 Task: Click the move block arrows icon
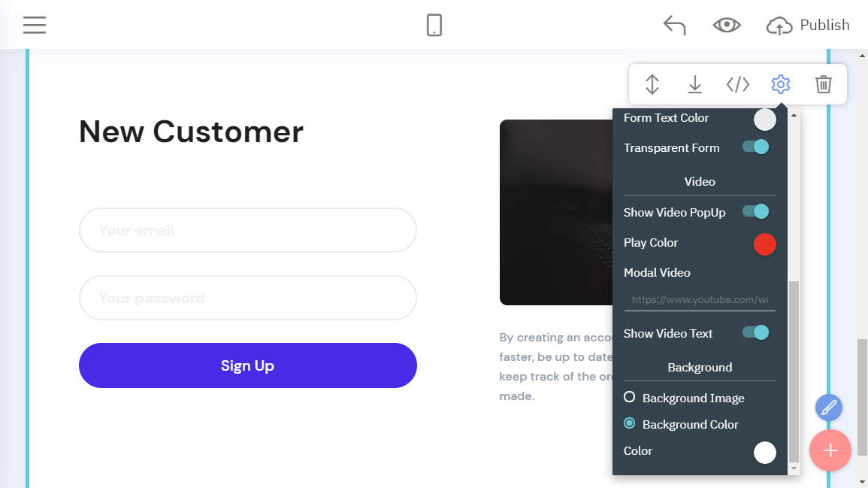(652, 84)
